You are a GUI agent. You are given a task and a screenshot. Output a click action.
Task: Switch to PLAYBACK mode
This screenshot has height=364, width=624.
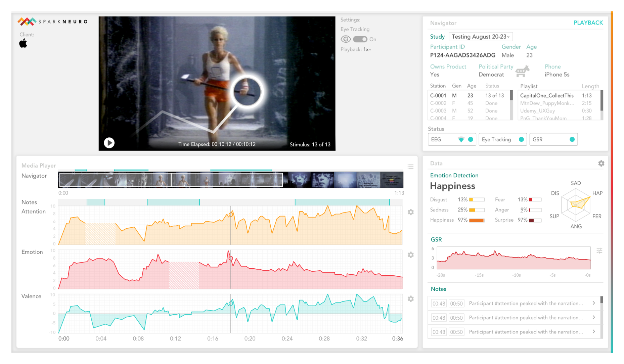pos(588,22)
